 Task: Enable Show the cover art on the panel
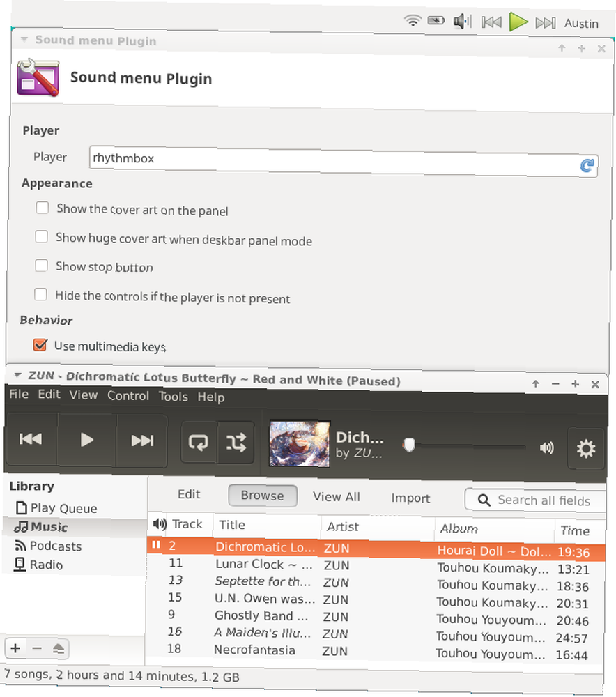point(43,208)
